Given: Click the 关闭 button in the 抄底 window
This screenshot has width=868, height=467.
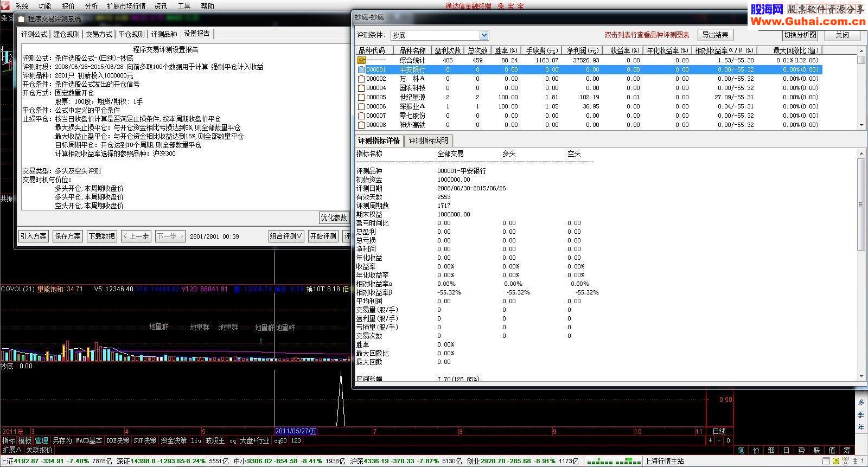Looking at the screenshot, I should coord(842,35).
